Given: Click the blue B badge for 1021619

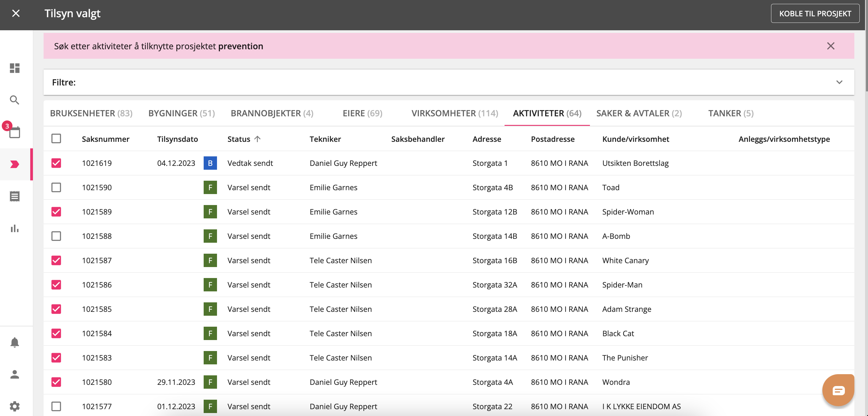Looking at the screenshot, I should click(210, 163).
